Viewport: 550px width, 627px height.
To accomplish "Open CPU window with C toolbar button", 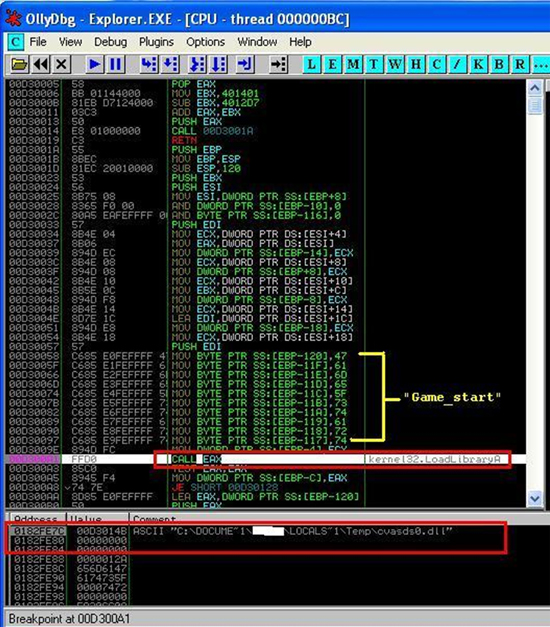I will [437, 64].
